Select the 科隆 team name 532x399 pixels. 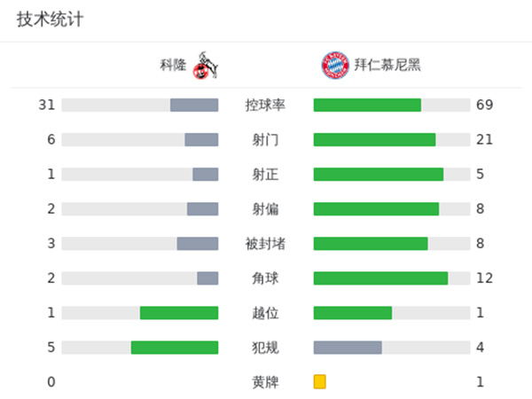174,65
